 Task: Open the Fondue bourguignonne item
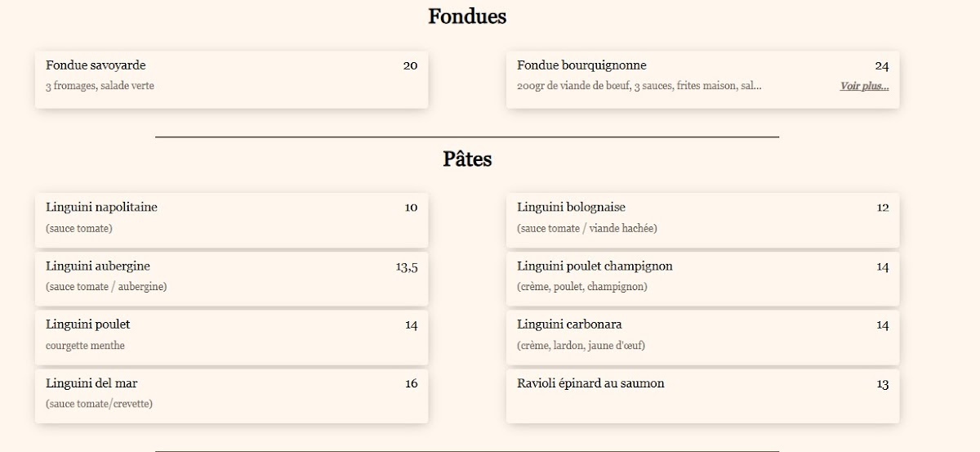point(702,79)
